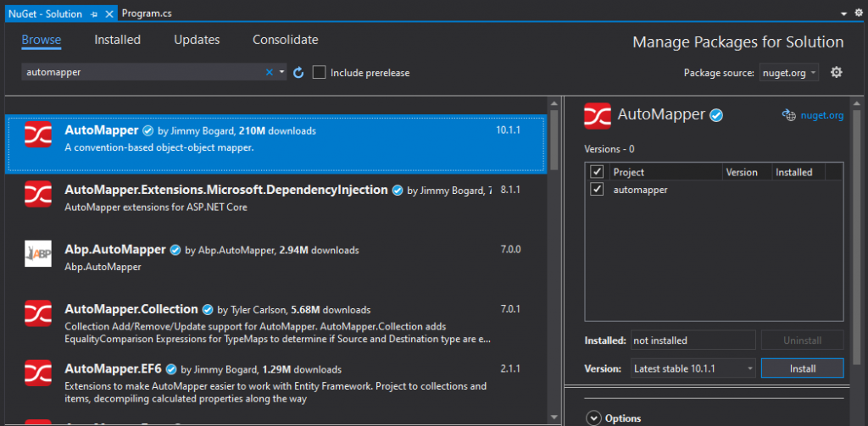
Task: Select the AutoMapper package title text
Action: point(102,130)
